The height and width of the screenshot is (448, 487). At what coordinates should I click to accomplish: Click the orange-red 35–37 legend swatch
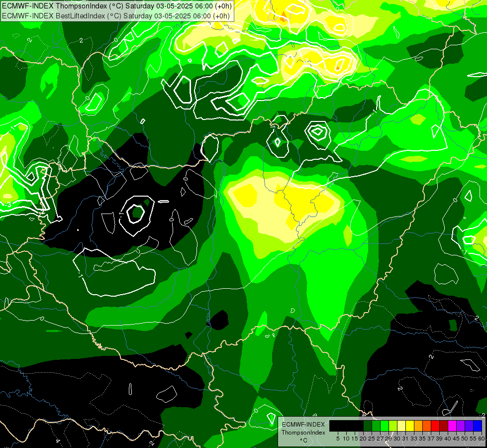(x=427, y=426)
